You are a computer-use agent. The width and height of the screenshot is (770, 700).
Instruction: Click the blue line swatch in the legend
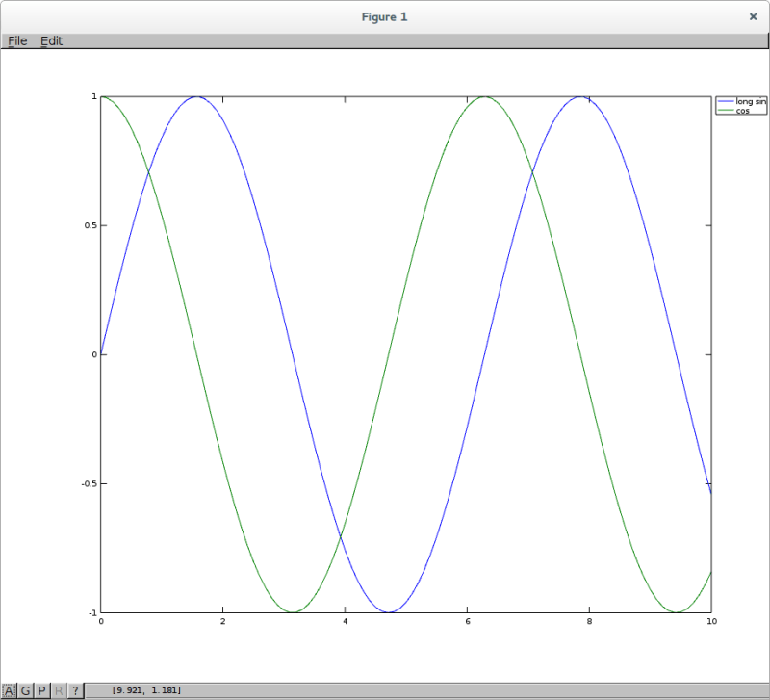[x=725, y=99]
